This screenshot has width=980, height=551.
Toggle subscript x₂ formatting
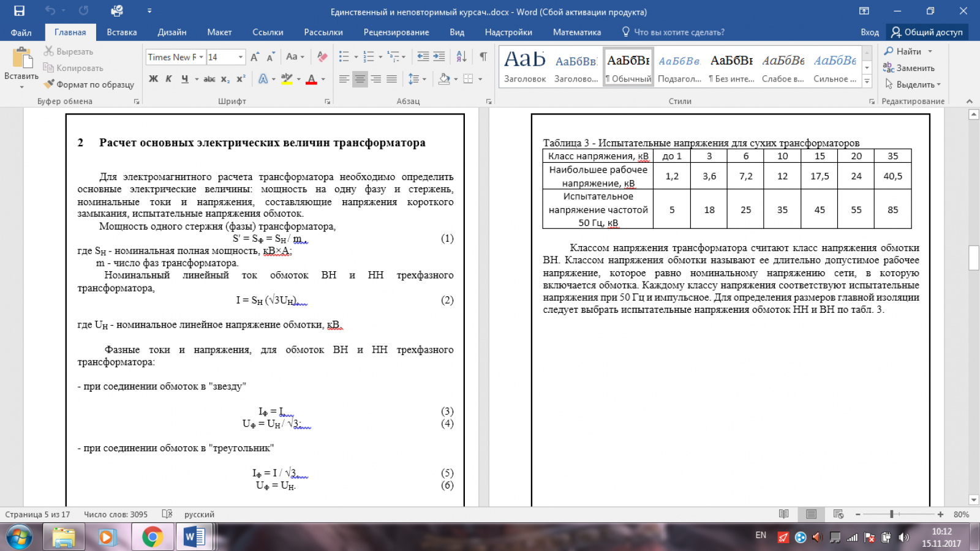[x=225, y=79]
